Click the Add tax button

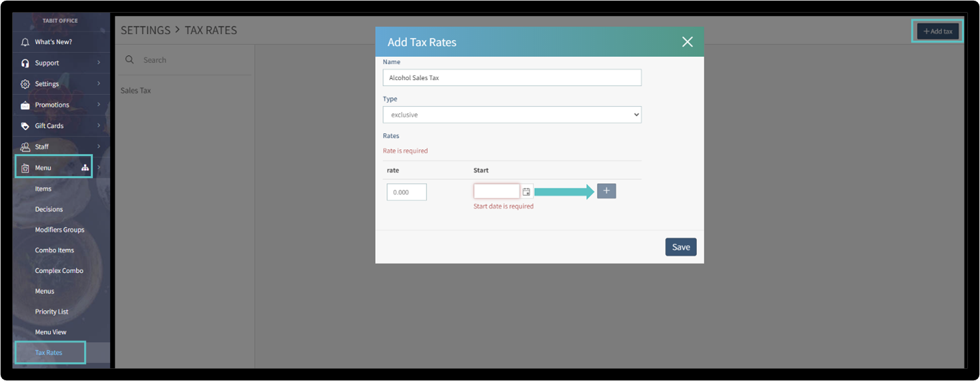pyautogui.click(x=937, y=31)
